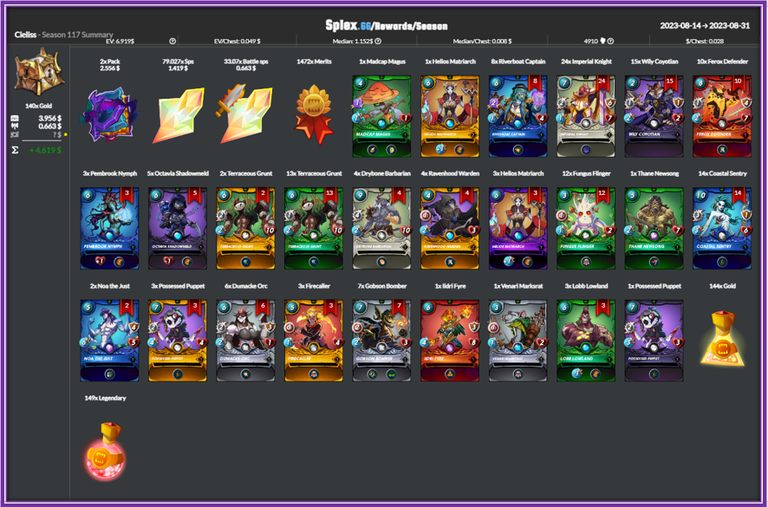Open the 2x Terraceous Grunt gold card
This screenshot has height=507, width=768.
point(245,228)
